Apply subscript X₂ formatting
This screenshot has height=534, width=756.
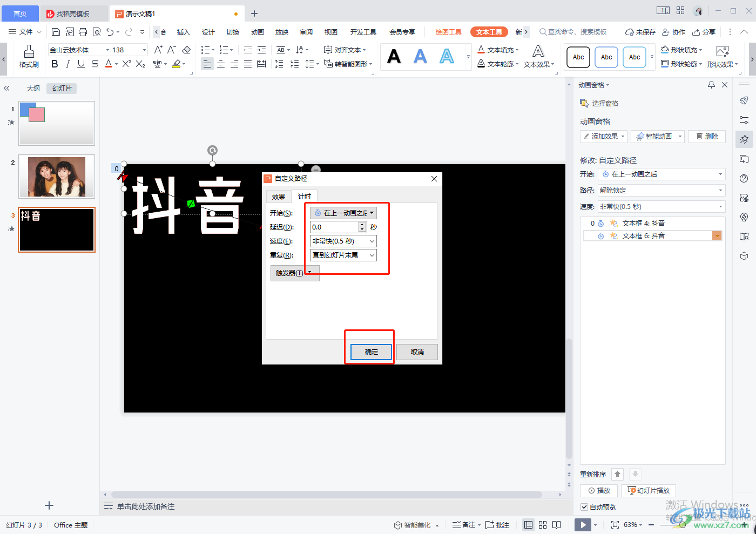[140, 64]
